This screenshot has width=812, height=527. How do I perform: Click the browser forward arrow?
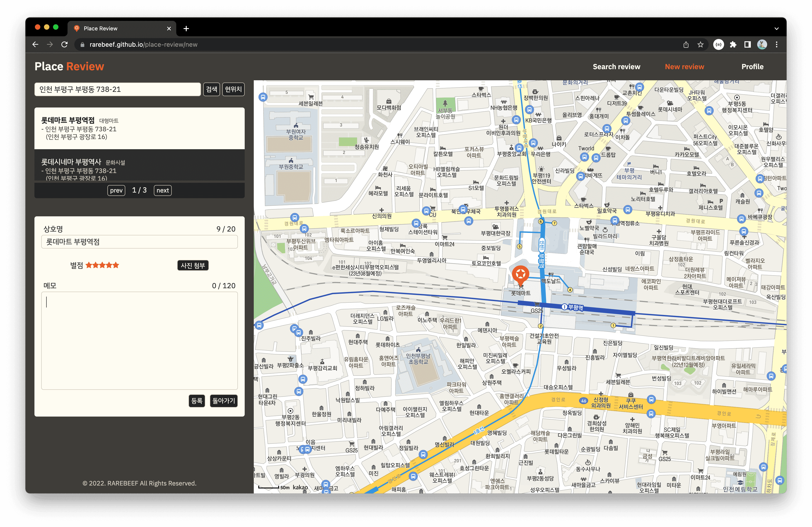(50, 44)
